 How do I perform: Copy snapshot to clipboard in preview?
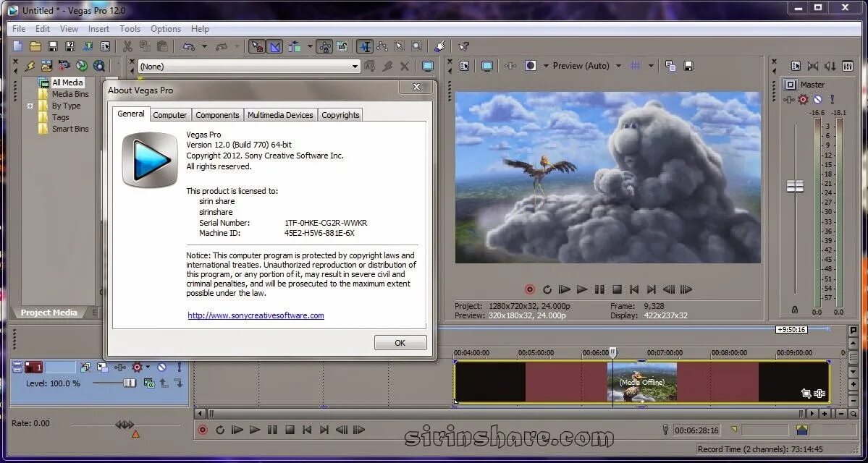(670, 66)
